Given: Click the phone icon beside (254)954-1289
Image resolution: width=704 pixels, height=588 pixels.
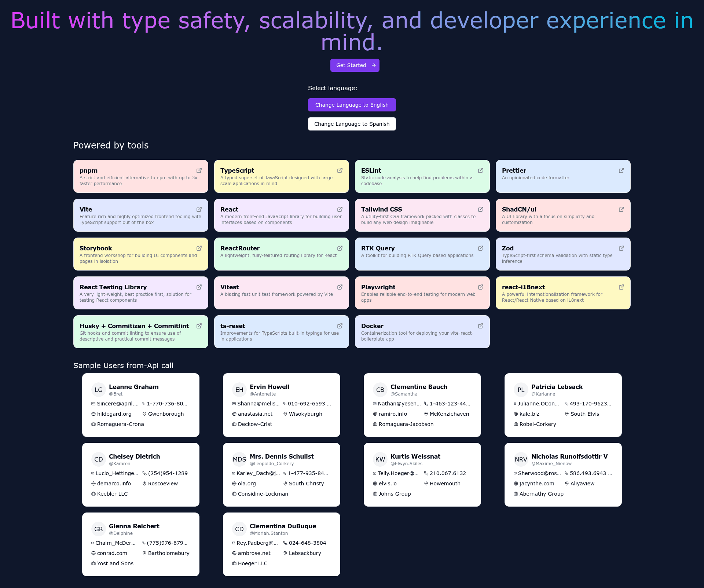Looking at the screenshot, I should pyautogui.click(x=144, y=473).
